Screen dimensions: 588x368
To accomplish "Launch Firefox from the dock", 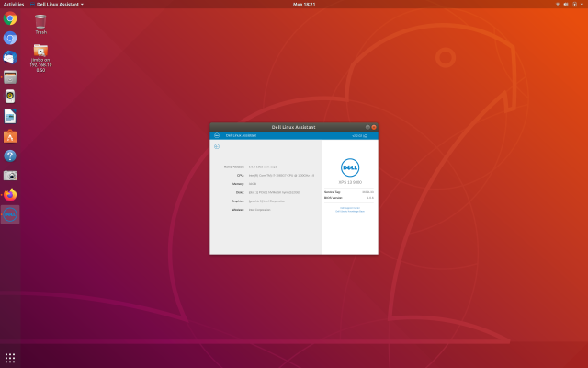I will coord(10,194).
